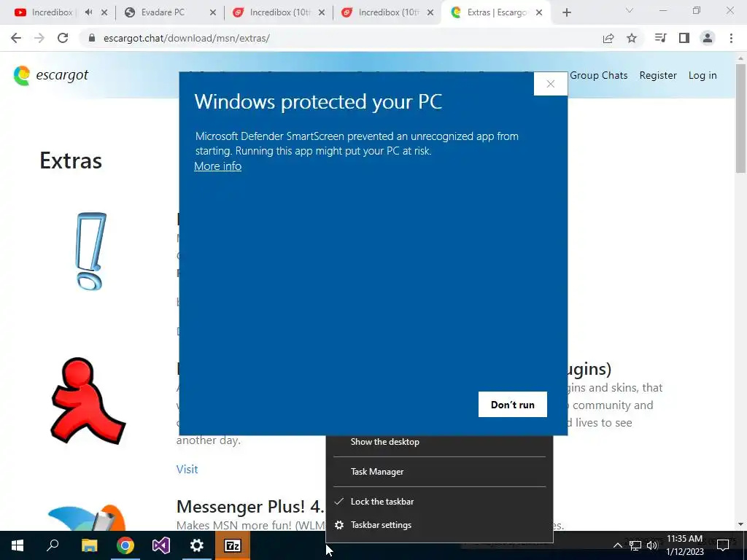Open Settings gear in taskbar
Screen dimensions: 747x560
pos(197,545)
